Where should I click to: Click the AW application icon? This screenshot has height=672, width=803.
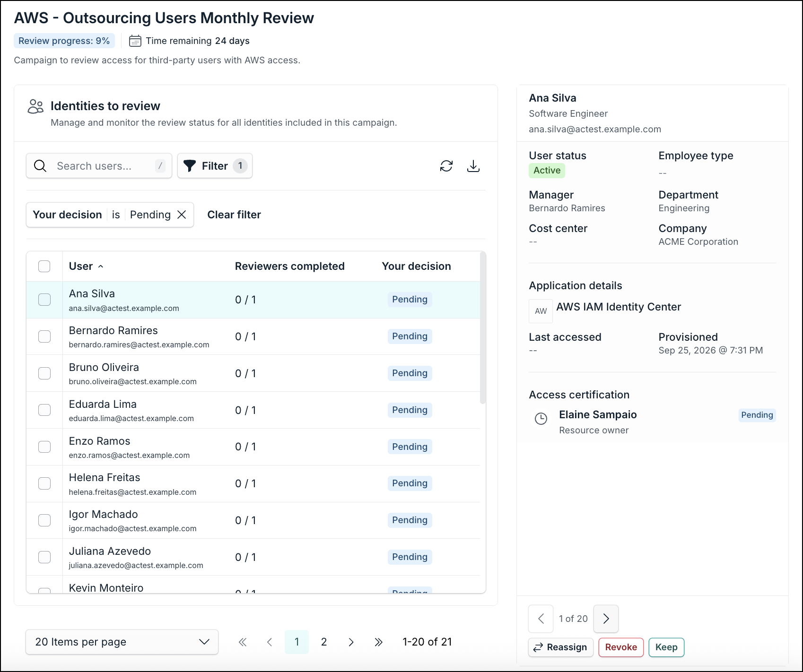point(541,311)
